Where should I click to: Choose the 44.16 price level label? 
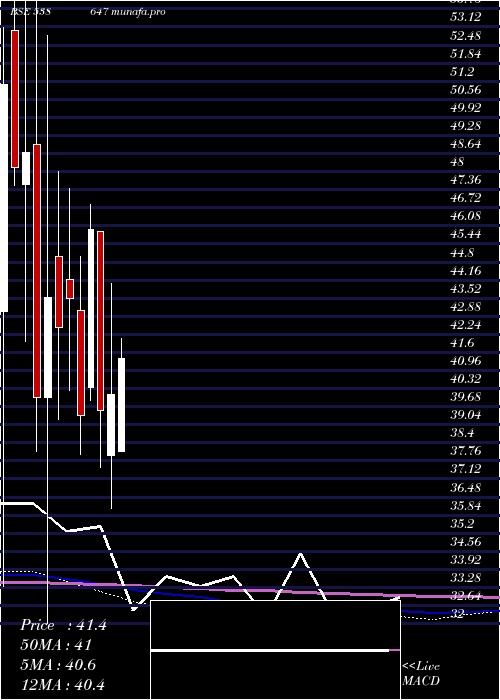(466, 271)
